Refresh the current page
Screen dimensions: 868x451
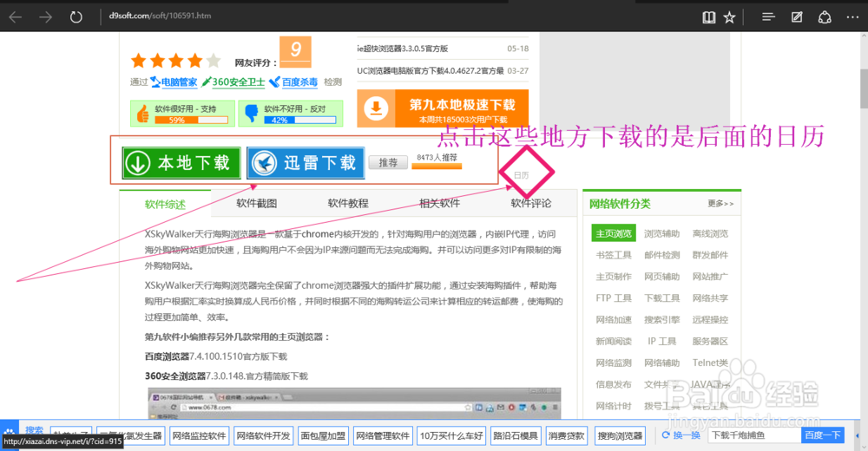[76, 17]
